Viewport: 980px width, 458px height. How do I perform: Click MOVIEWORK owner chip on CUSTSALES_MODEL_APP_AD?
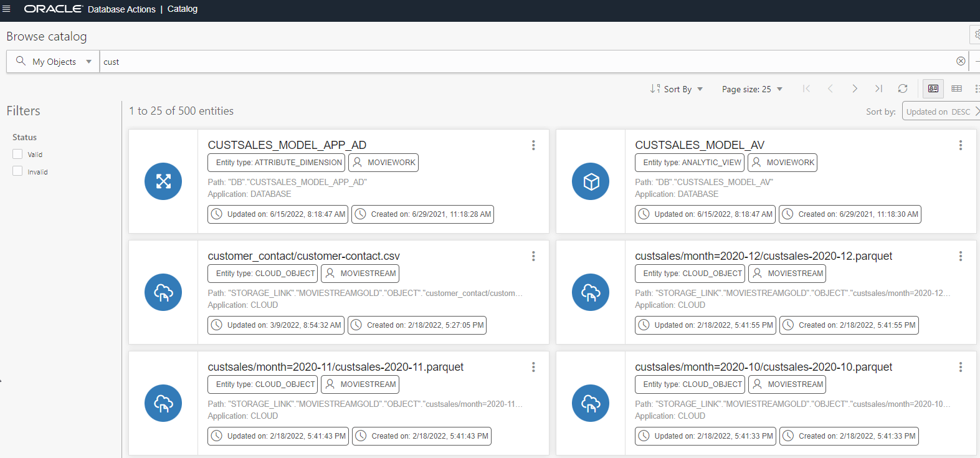[x=383, y=163]
